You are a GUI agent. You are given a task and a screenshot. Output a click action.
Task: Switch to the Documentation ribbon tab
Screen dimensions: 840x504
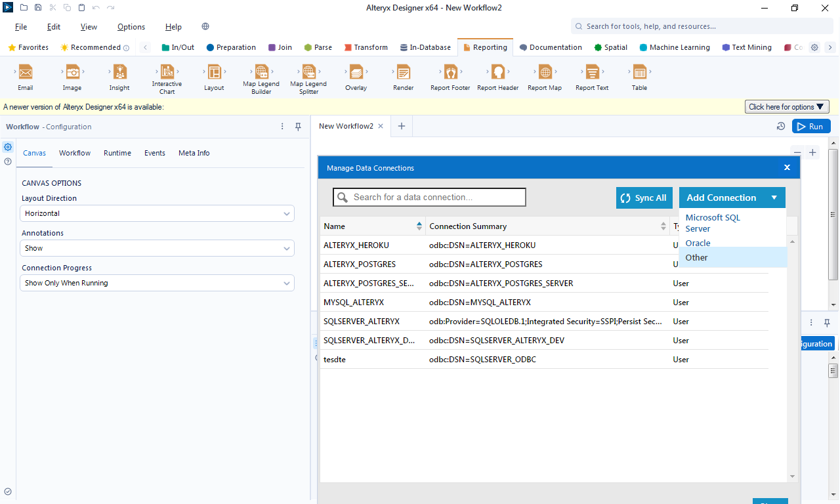[x=551, y=47]
